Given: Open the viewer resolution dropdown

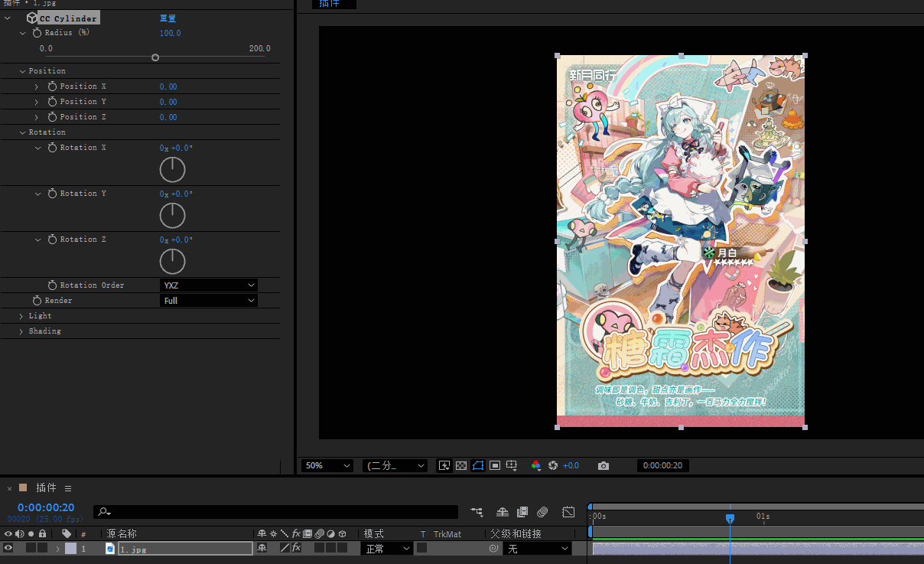Looking at the screenshot, I should [x=395, y=465].
